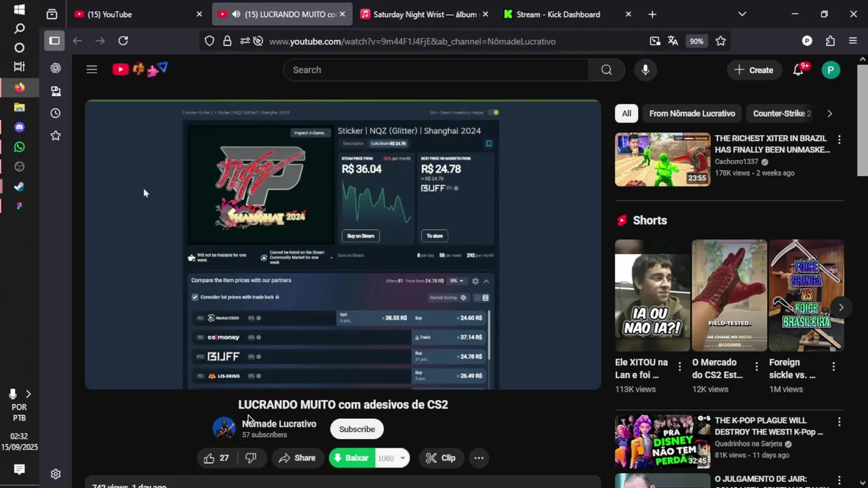Open Steam from the Windows taskbar

click(x=19, y=186)
